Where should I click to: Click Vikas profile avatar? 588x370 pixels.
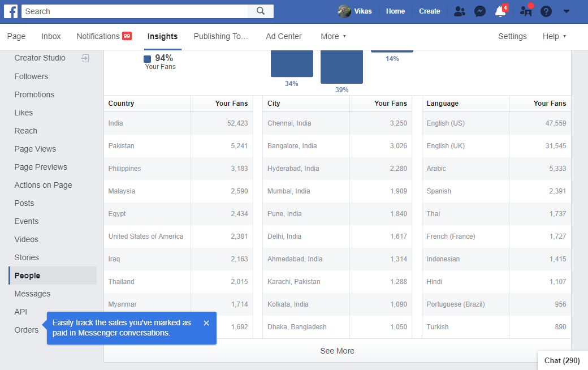click(x=344, y=11)
